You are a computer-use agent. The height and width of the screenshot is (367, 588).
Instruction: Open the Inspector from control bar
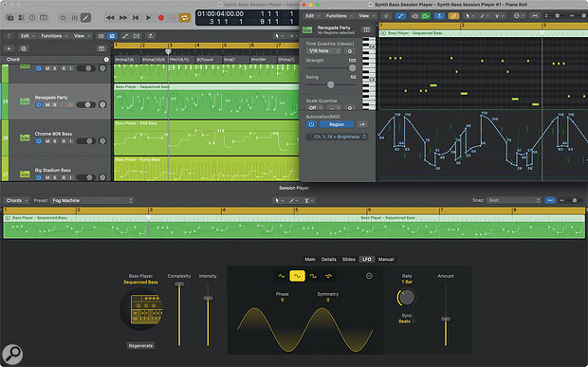(x=22, y=18)
